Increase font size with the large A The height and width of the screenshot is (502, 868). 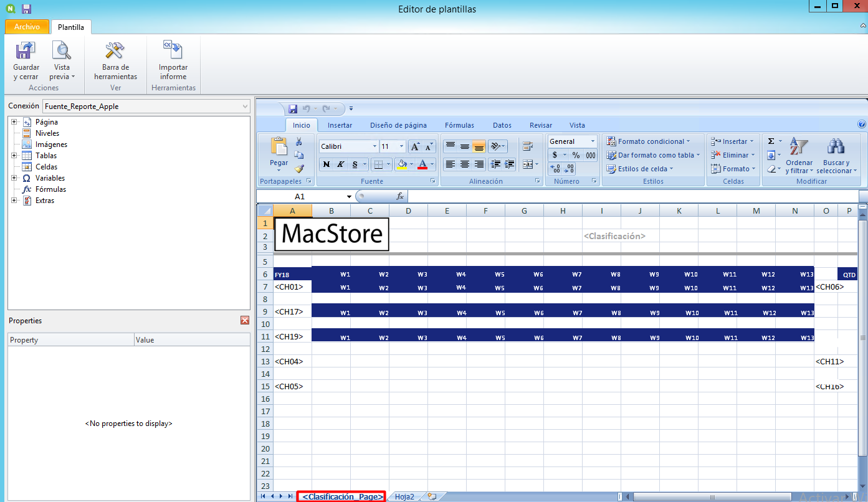(x=415, y=147)
